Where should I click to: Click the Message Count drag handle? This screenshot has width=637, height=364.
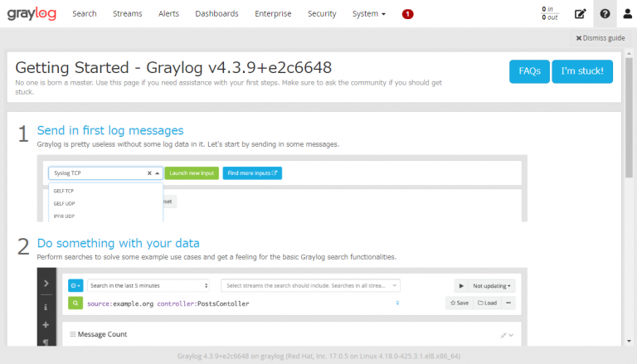[73, 334]
